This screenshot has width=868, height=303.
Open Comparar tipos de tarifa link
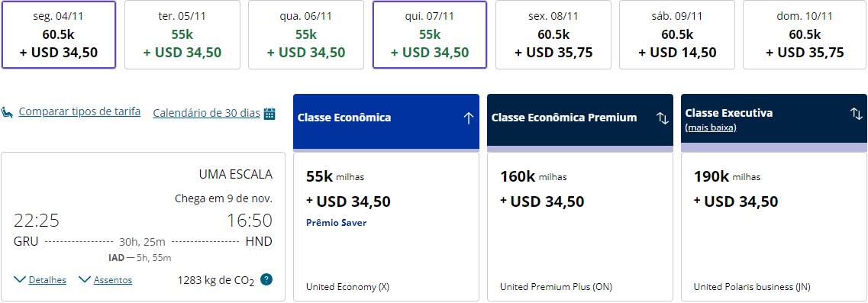coord(79,112)
